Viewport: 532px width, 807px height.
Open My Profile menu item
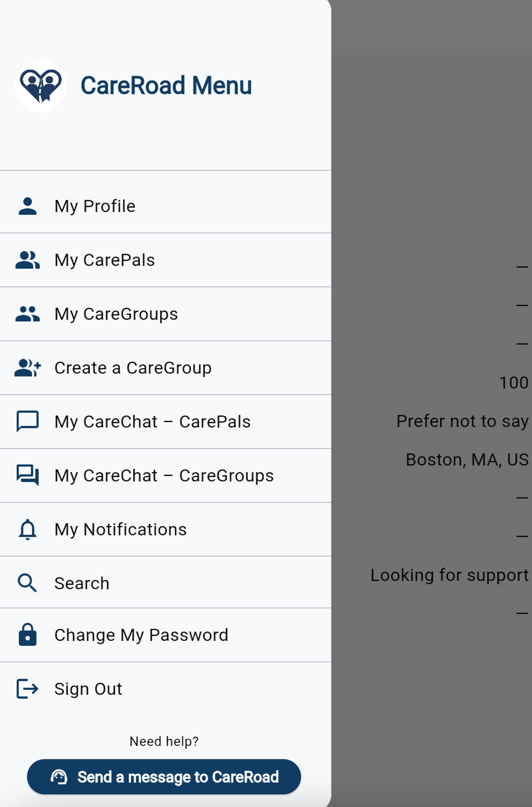95,206
